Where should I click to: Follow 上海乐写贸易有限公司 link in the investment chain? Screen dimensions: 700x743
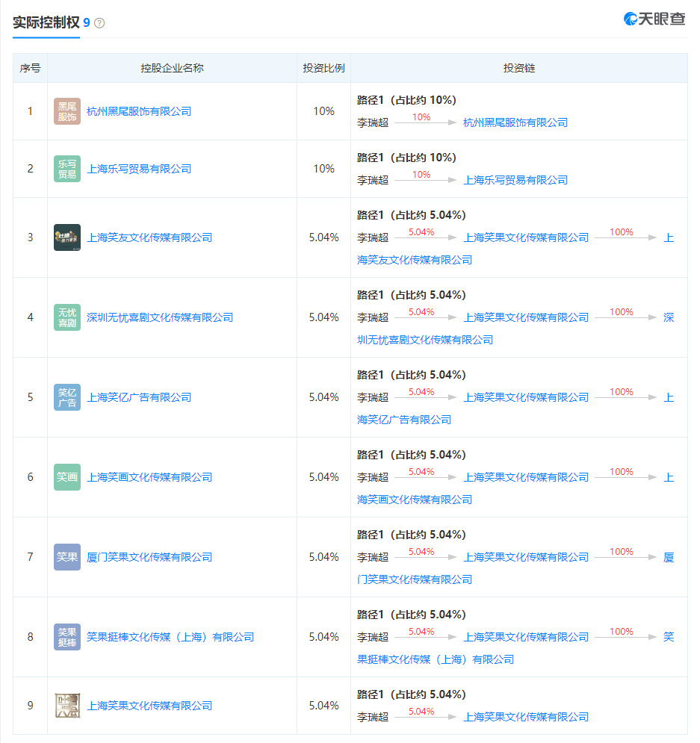(515, 180)
